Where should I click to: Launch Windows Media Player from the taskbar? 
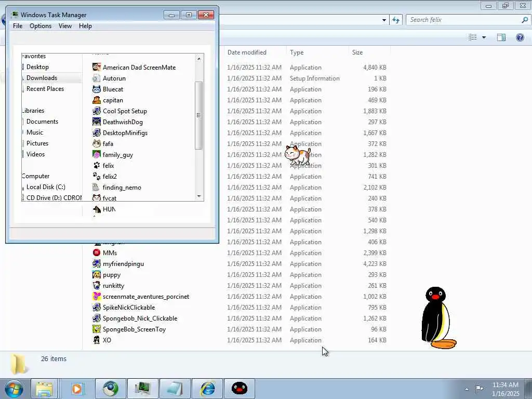(x=77, y=389)
